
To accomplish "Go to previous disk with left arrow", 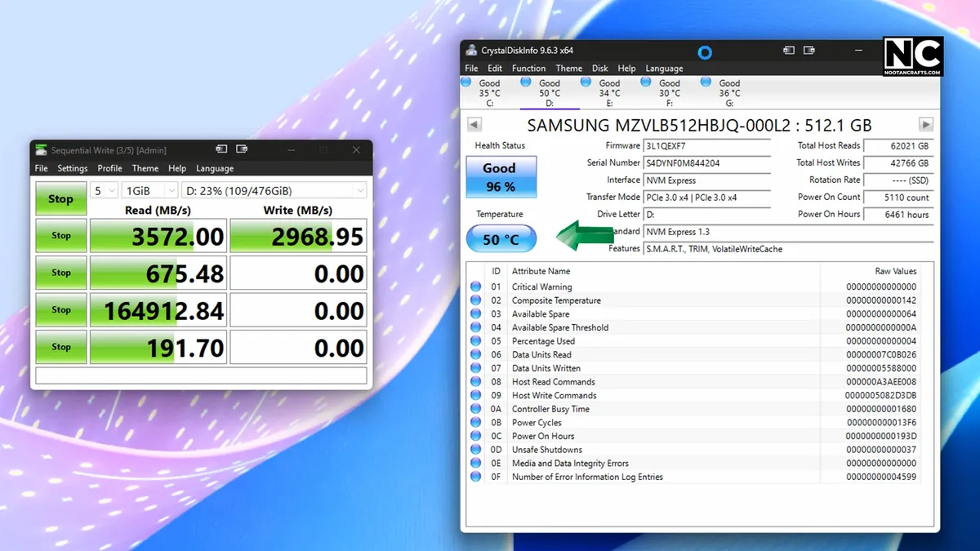I will coord(474,125).
